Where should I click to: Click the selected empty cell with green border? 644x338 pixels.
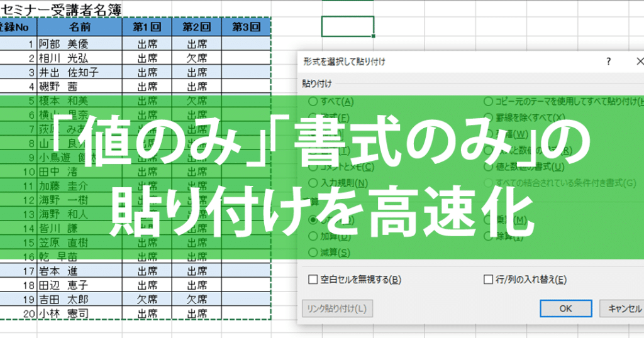[x=347, y=26]
